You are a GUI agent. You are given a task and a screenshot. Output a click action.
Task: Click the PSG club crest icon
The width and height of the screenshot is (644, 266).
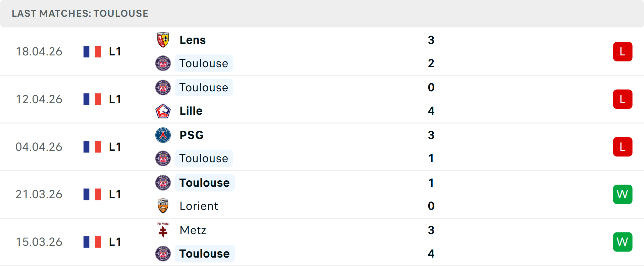(x=163, y=135)
